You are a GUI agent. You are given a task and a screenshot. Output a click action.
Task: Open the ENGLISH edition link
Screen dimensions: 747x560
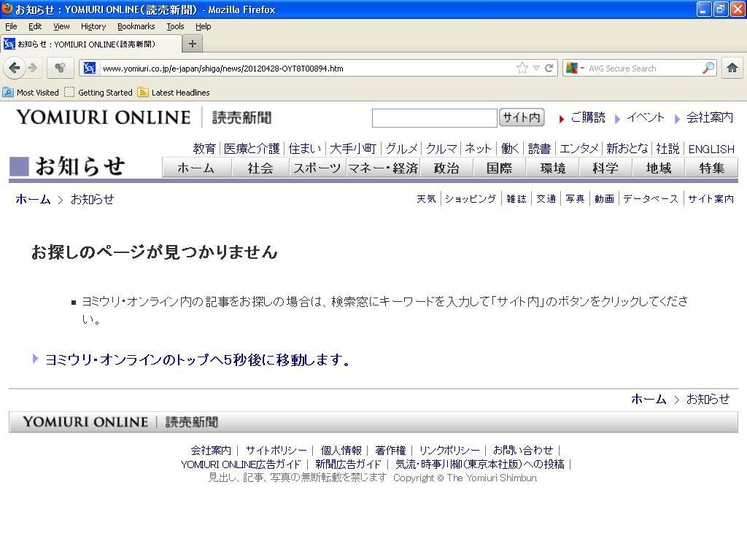coord(711,149)
